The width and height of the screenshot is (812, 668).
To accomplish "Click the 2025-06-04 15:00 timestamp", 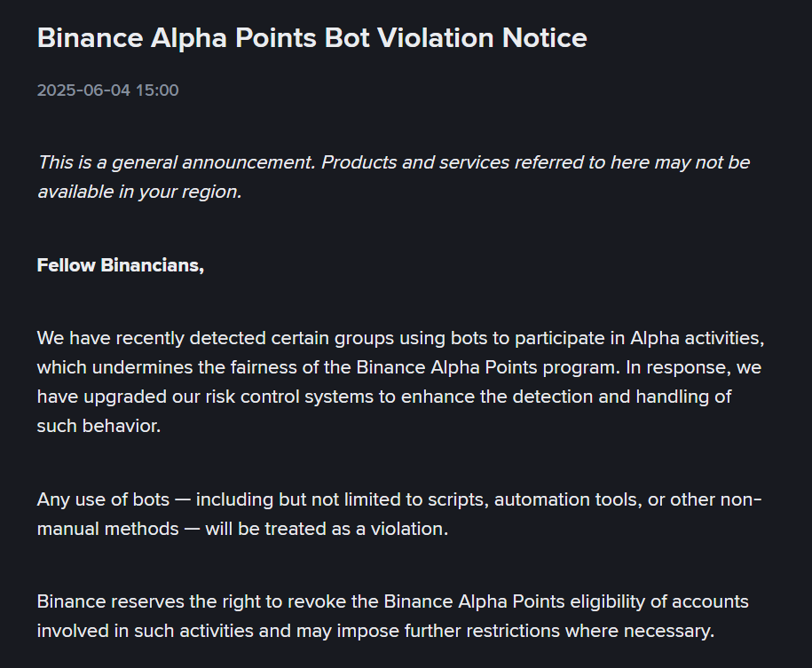I will click(107, 90).
